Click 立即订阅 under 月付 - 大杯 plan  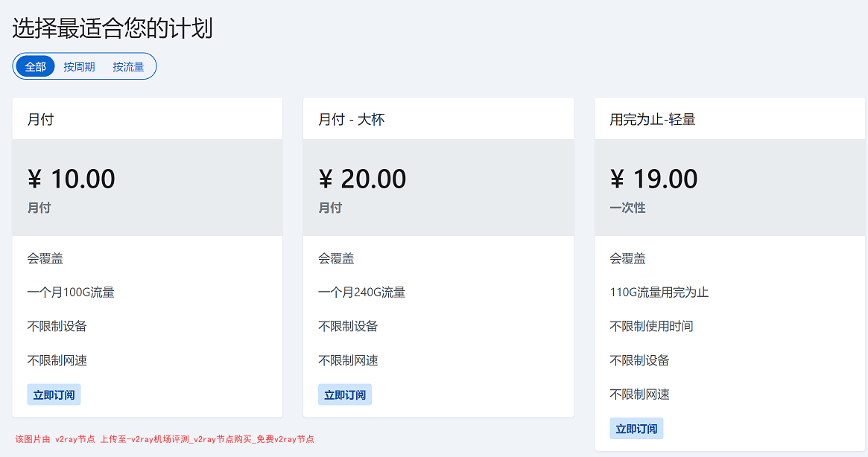345,394
